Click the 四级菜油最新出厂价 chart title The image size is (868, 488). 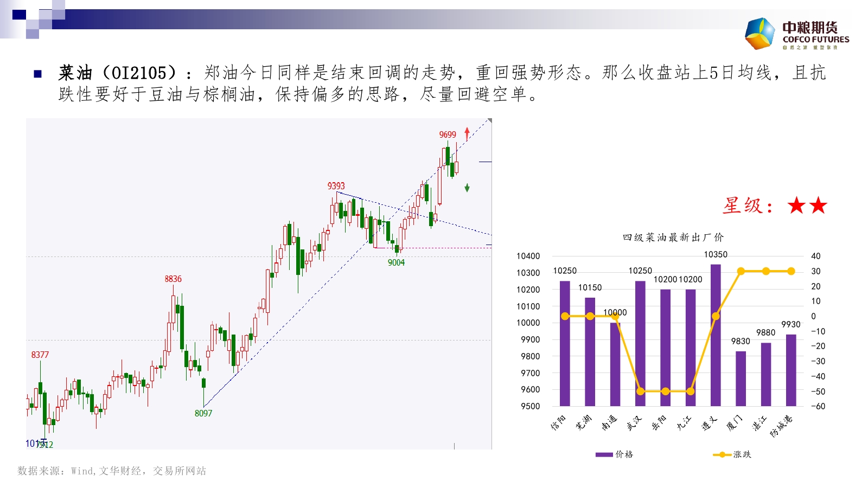(673, 237)
